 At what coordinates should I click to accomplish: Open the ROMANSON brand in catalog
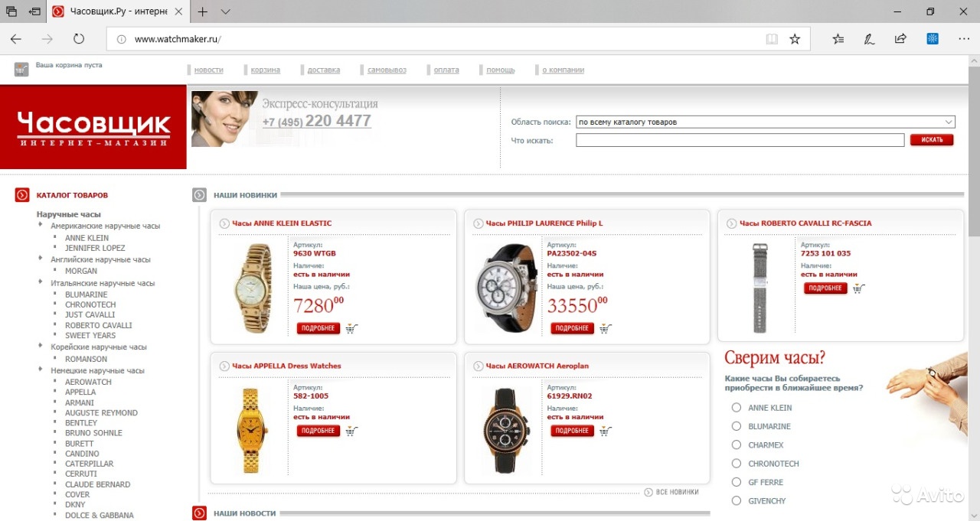coord(86,359)
